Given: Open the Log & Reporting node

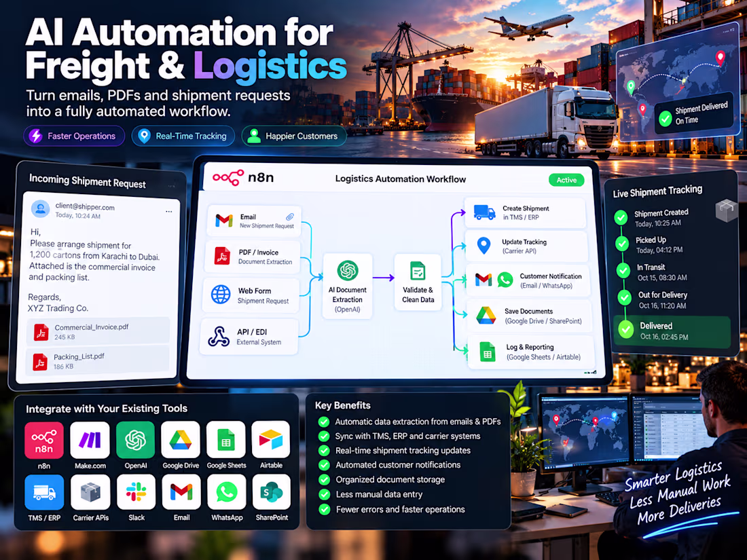Looking at the screenshot, I should coord(531,352).
